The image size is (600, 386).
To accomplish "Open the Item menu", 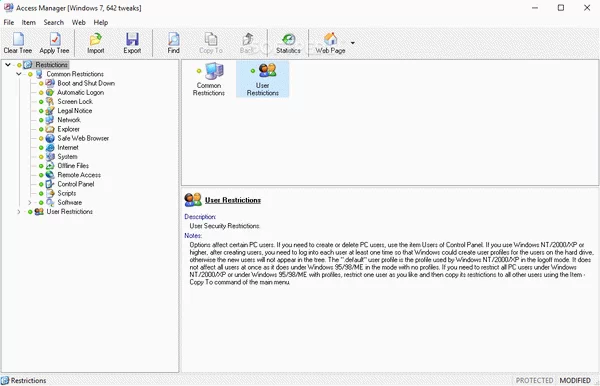I will 28,22.
